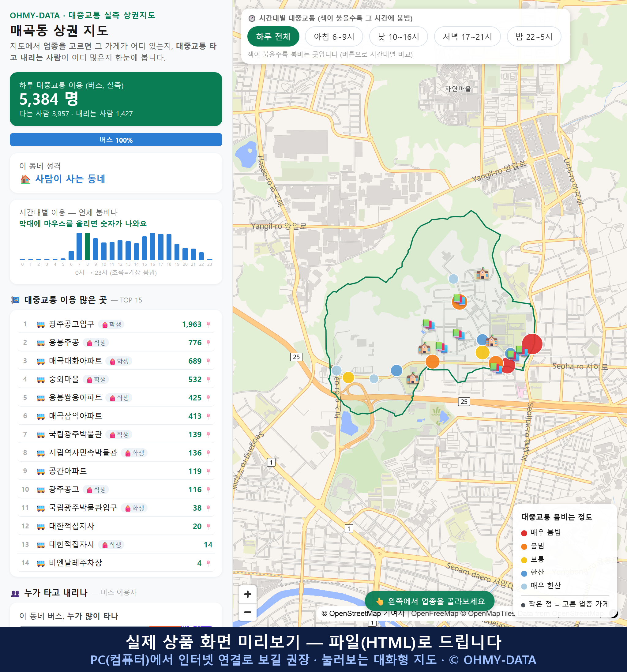Switch to 아침 6~9시 time range

pyautogui.click(x=334, y=36)
